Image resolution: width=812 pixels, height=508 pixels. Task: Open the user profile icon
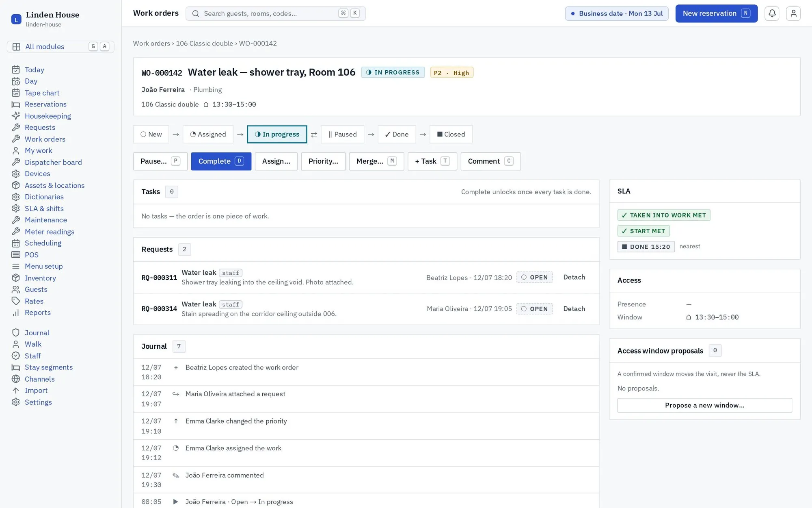pos(793,13)
